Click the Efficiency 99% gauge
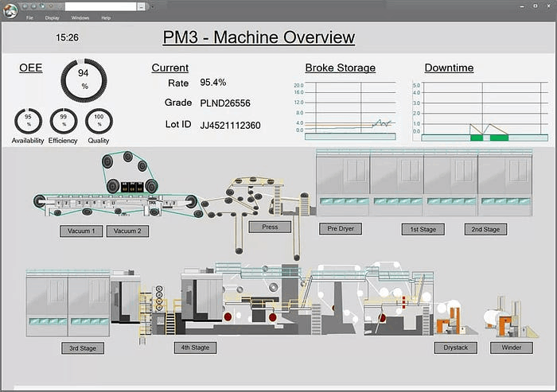The height and width of the screenshot is (392, 557). (x=63, y=121)
